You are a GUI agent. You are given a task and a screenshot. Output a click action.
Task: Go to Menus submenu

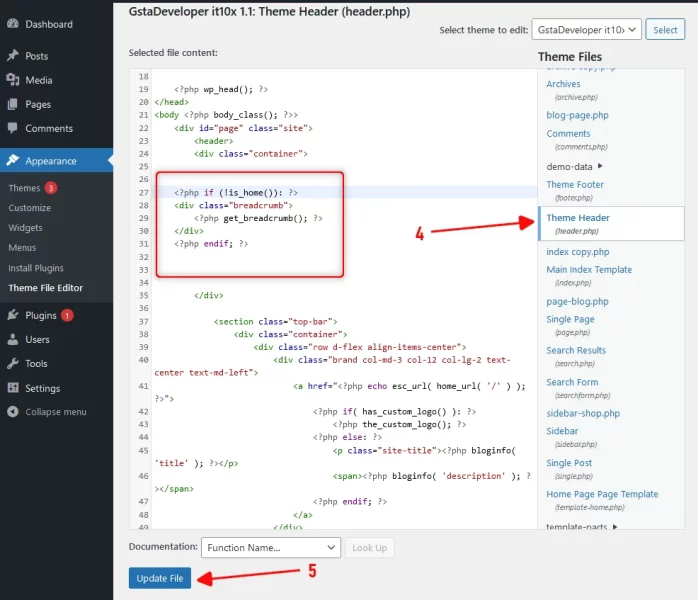[x=22, y=247]
